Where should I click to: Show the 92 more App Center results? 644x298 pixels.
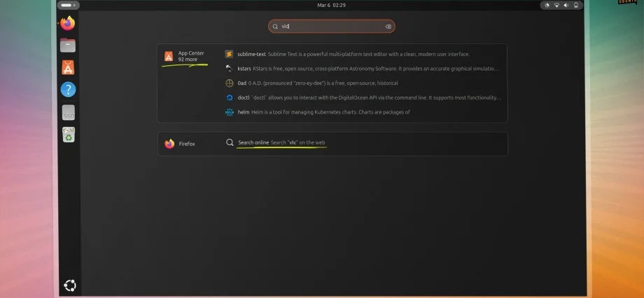coord(188,60)
